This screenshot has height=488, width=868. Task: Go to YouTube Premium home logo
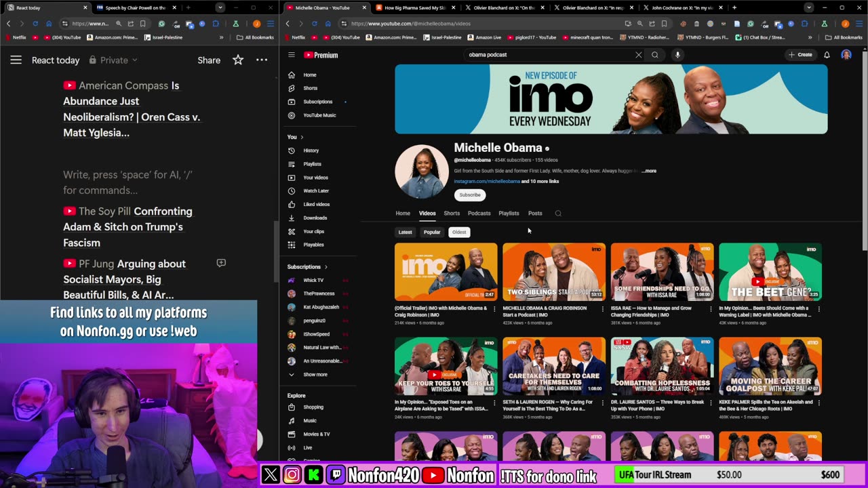(321, 55)
